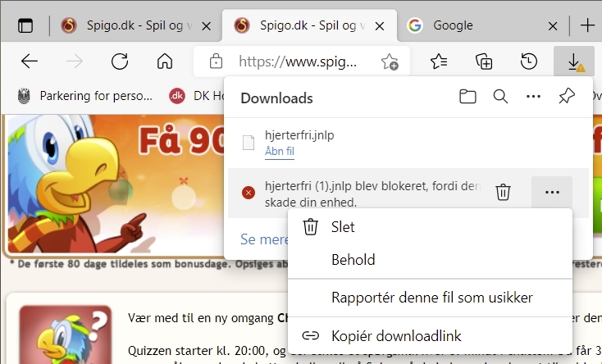This screenshot has width=602, height=364.
Task: Open browser History icon
Action: [x=529, y=61]
